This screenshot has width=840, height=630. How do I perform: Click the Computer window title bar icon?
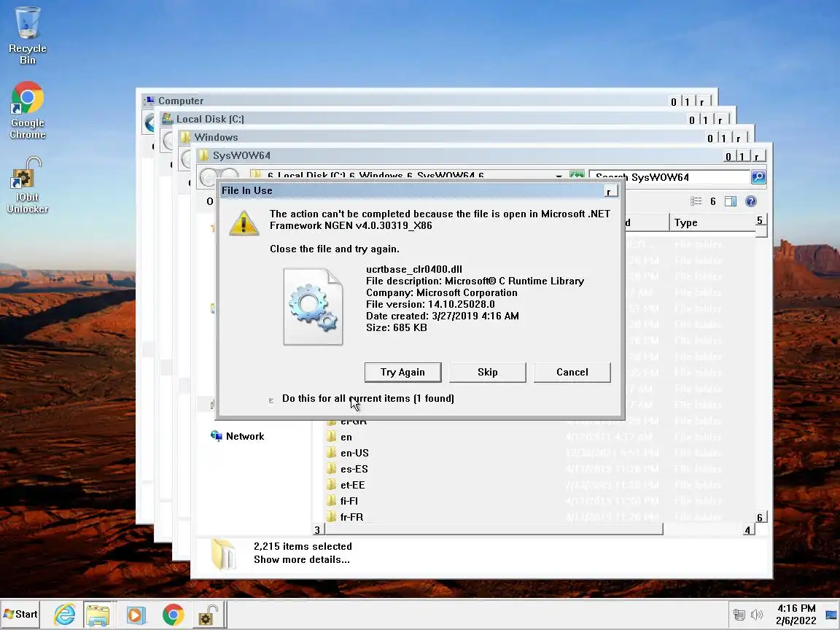(x=149, y=100)
